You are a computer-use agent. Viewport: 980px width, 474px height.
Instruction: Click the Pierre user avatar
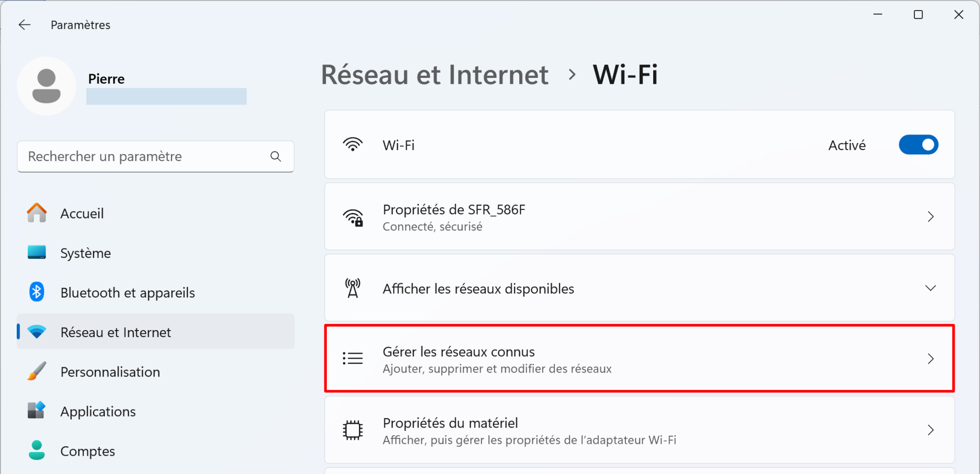tap(46, 86)
